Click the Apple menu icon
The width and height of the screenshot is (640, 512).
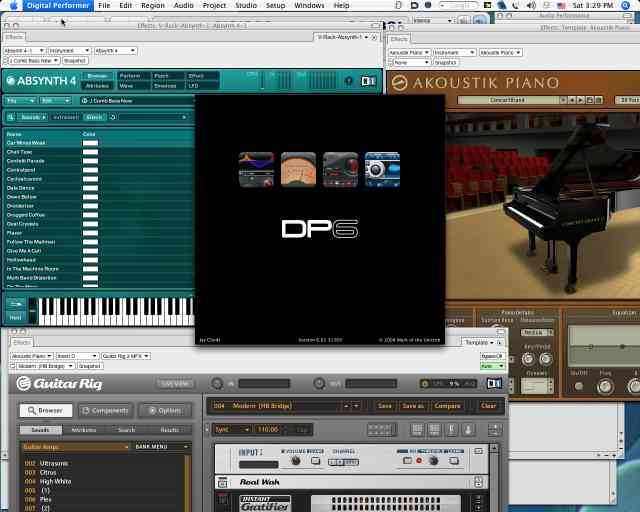(x=13, y=5)
